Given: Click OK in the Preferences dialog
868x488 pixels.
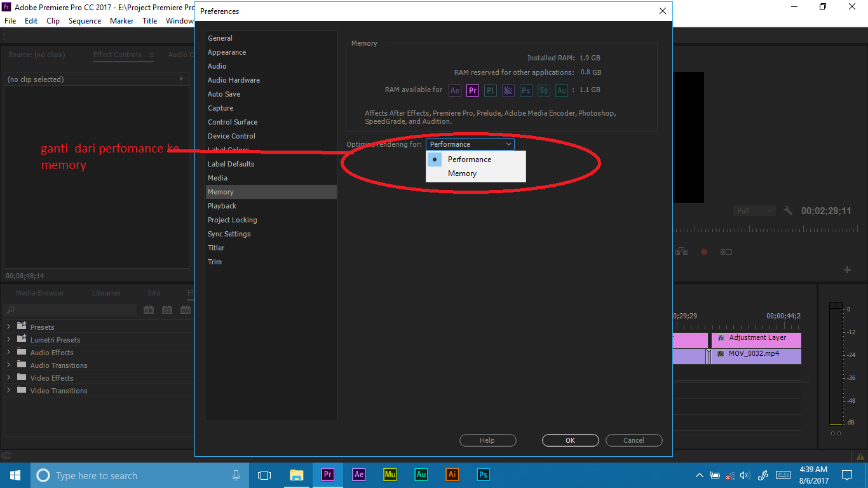Looking at the screenshot, I should coord(570,440).
